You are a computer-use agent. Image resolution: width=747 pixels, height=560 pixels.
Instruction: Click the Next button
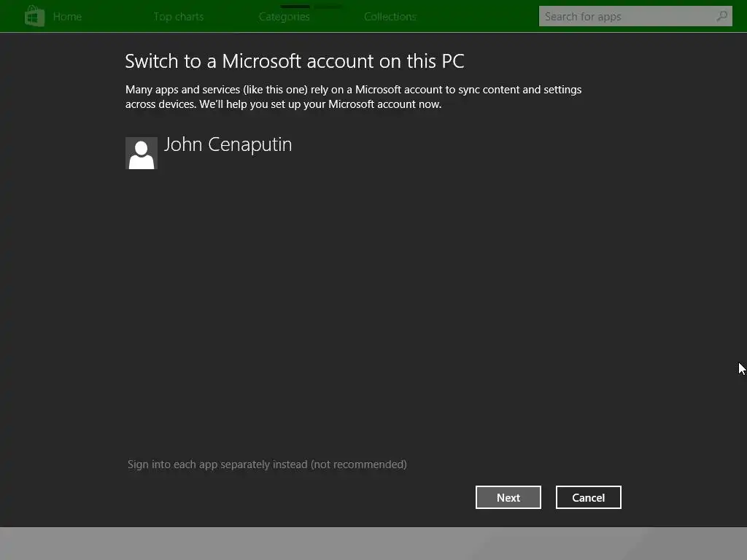coord(508,497)
